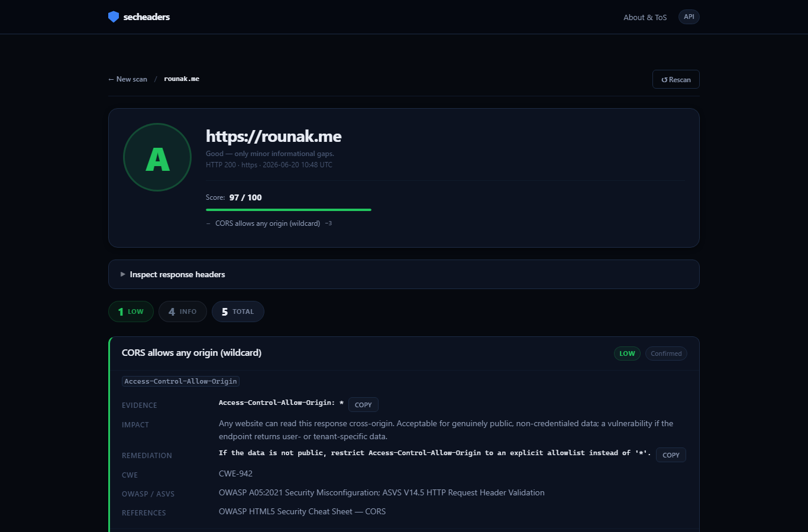Viewport: 808px width, 532px height.
Task: Click the Rescan button
Action: [676, 79]
